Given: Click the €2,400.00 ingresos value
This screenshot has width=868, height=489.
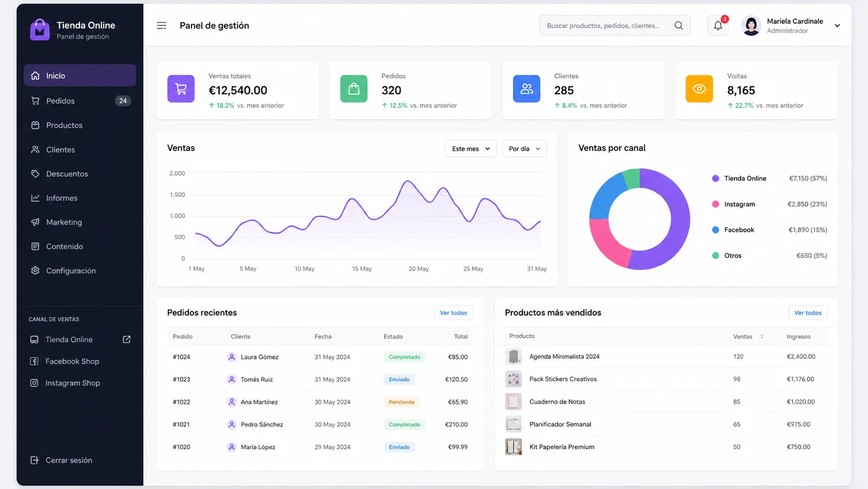Looking at the screenshot, I should point(801,356).
